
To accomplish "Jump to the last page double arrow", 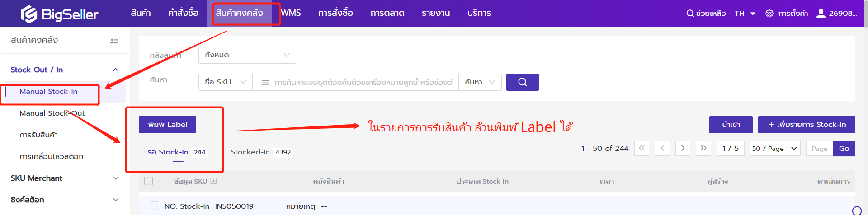I will click(703, 148).
